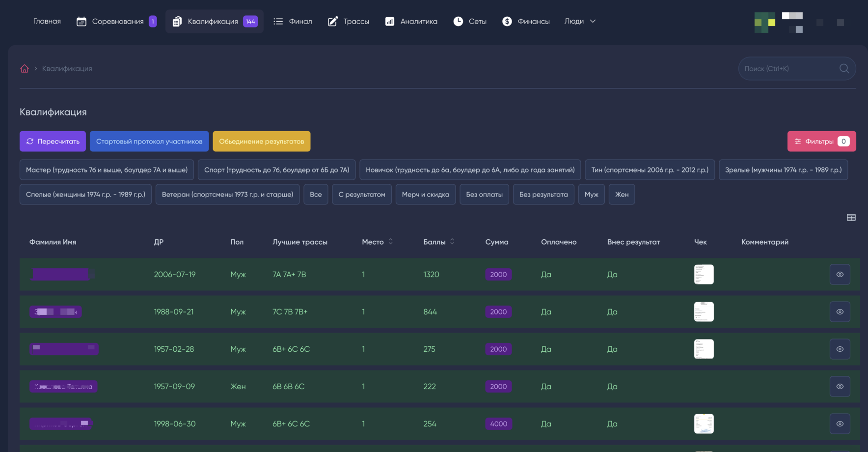
Task: Click the home icon in breadcrumb
Action: click(25, 69)
